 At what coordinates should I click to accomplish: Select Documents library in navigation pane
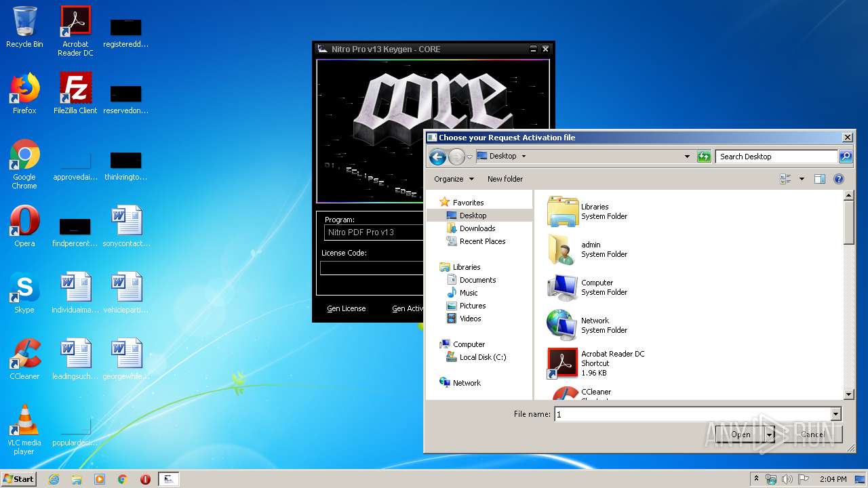click(x=477, y=280)
